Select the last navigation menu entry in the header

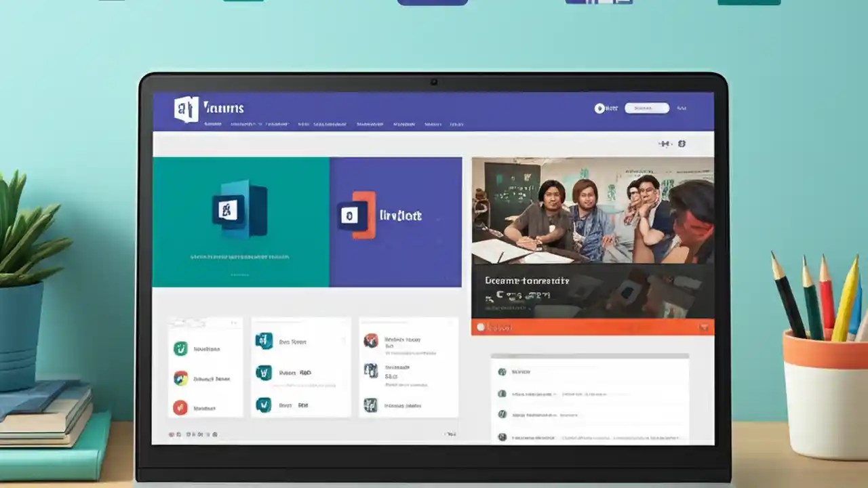[458, 124]
